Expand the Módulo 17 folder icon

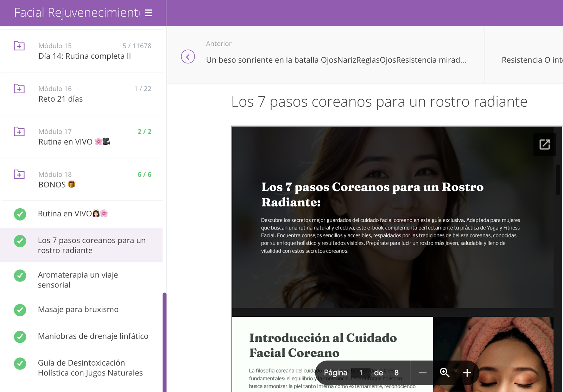pos(19,132)
